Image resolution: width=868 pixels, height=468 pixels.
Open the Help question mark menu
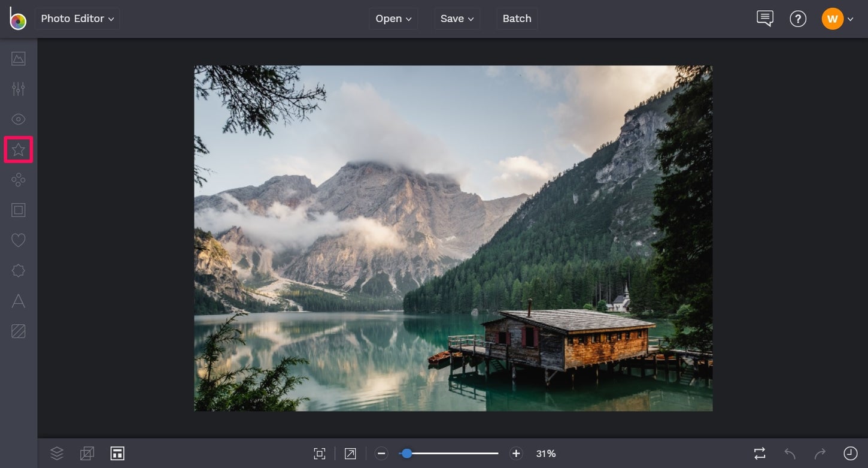pyautogui.click(x=798, y=18)
